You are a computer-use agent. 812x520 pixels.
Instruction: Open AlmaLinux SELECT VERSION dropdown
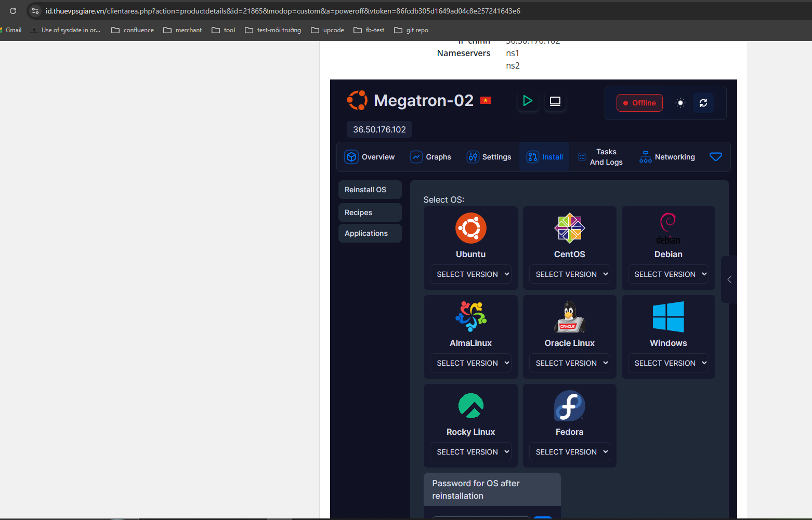click(x=471, y=363)
